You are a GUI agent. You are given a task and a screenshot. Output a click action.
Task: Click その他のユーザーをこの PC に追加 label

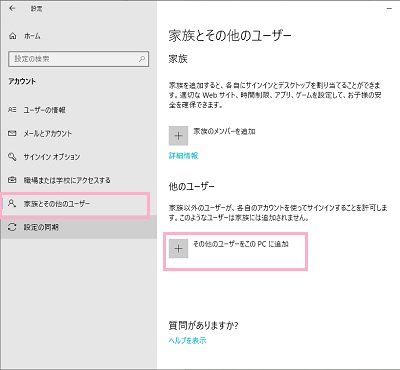coord(241,244)
